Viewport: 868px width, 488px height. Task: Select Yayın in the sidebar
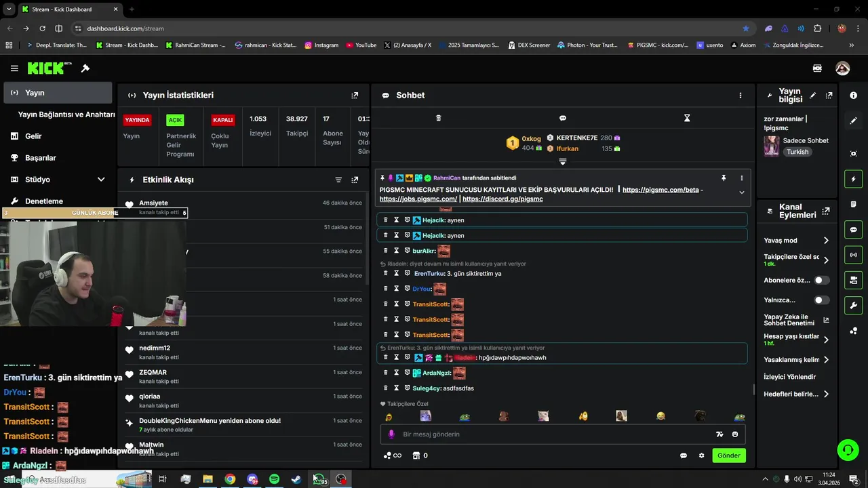tap(58, 93)
